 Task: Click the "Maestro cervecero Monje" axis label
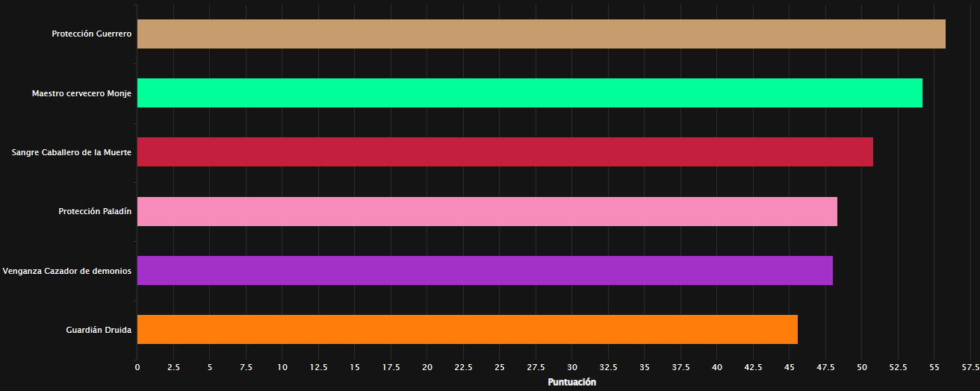pos(81,93)
